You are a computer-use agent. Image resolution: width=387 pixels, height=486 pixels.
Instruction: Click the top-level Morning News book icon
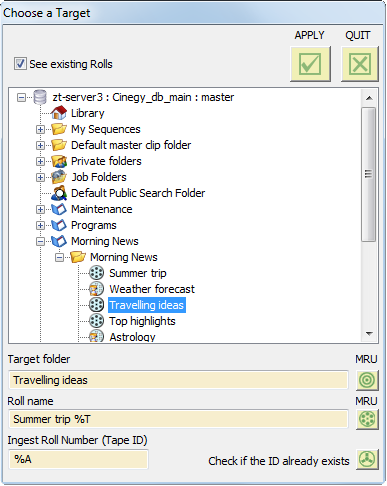[59, 241]
